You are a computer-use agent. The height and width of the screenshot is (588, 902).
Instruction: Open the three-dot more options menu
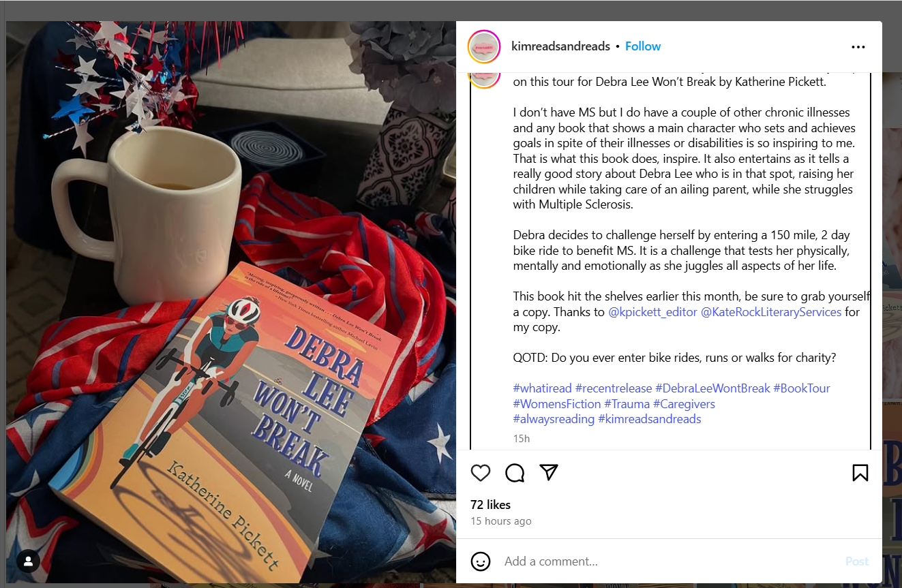point(858,47)
